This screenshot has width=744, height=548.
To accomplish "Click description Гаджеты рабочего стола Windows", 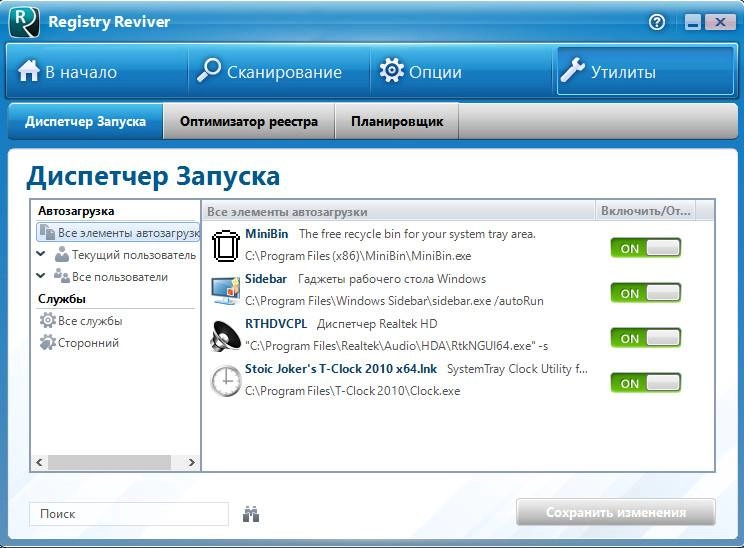I will (x=392, y=279).
